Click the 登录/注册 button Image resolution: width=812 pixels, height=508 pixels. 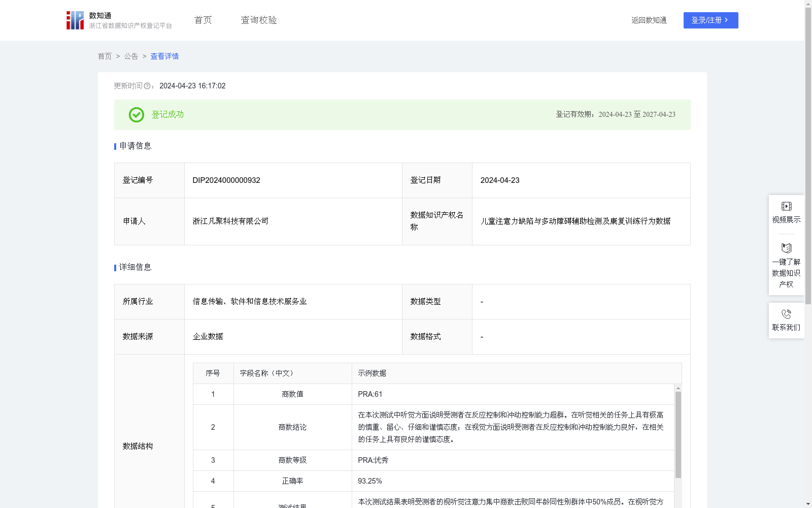(710, 20)
